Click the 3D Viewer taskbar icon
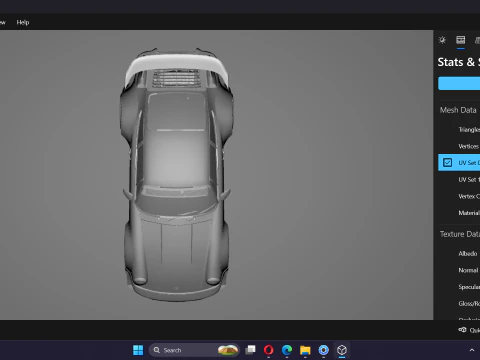This screenshot has height=360, width=480. [x=342, y=350]
